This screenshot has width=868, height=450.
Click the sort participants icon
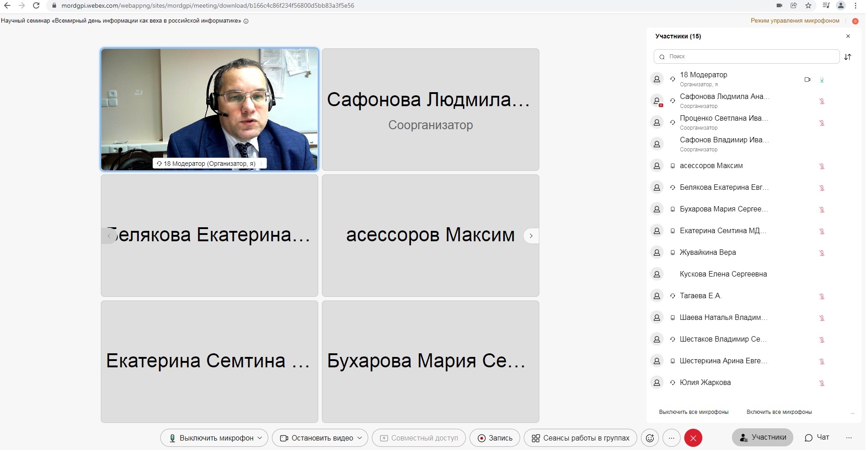848,57
